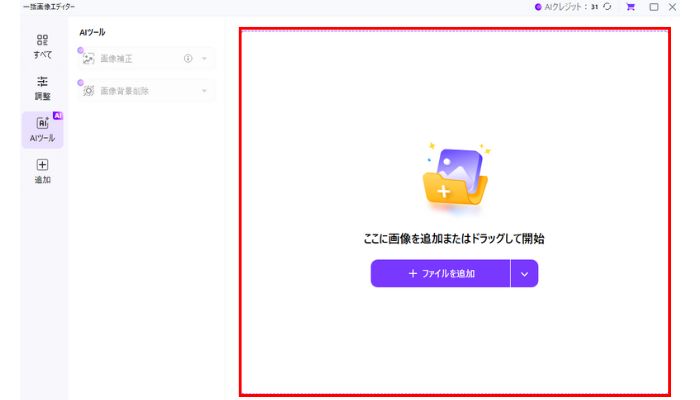Switch to the 調整 (Adjust) tab
Image resolution: width=700 pixels, height=400 pixels.
(42, 88)
